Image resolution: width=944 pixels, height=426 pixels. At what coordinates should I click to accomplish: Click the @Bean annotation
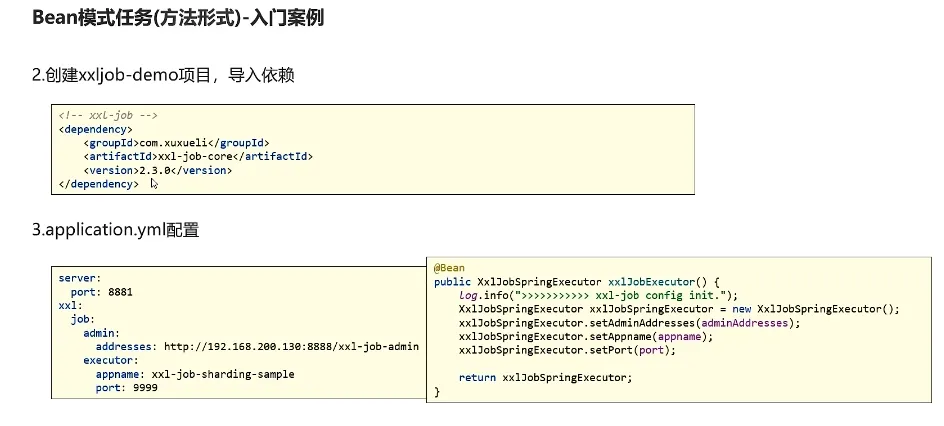pyautogui.click(x=449, y=268)
